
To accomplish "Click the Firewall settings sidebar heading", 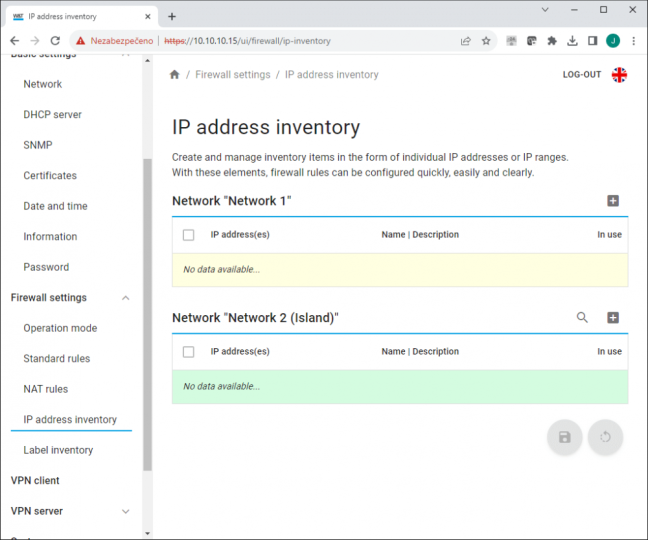I will point(49,297).
